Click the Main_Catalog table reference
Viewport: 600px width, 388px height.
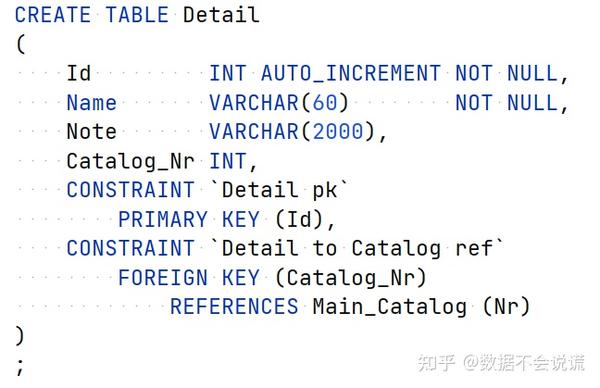pos(390,307)
